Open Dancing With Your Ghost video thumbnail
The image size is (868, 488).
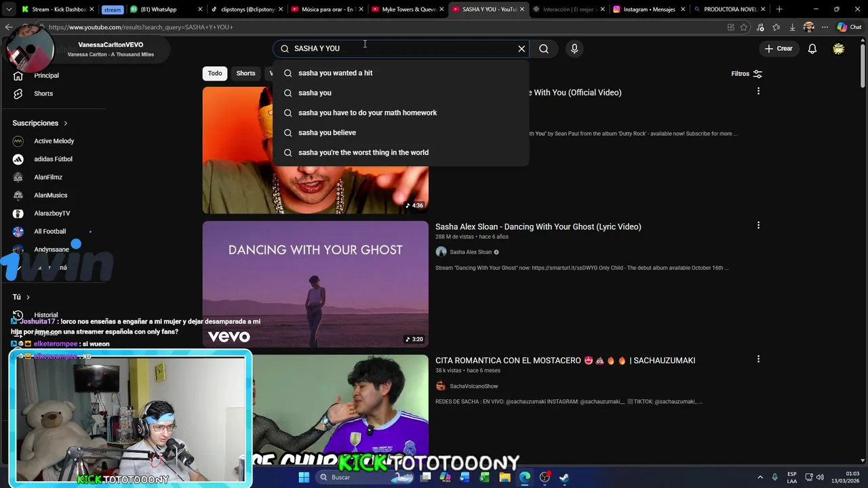coord(315,284)
